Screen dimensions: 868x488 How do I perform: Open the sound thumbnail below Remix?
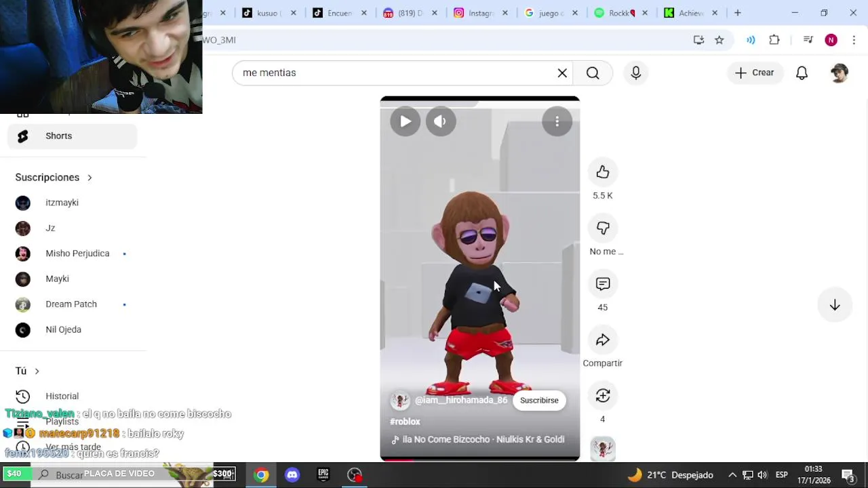coord(602,449)
